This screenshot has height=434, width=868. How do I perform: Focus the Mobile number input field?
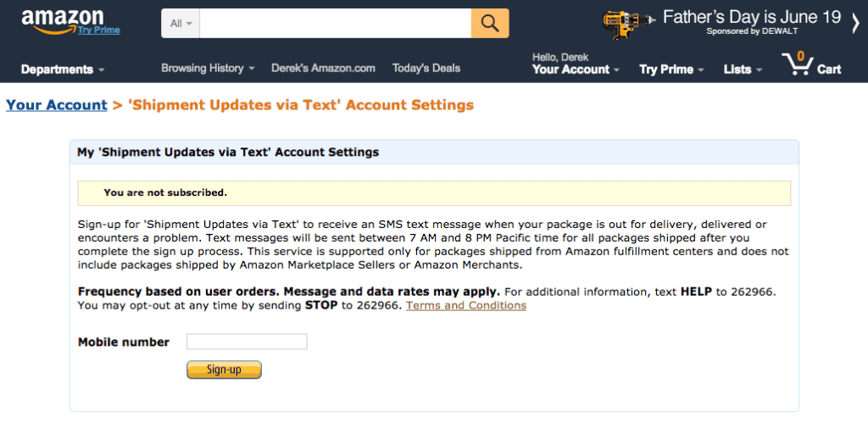coord(247,342)
